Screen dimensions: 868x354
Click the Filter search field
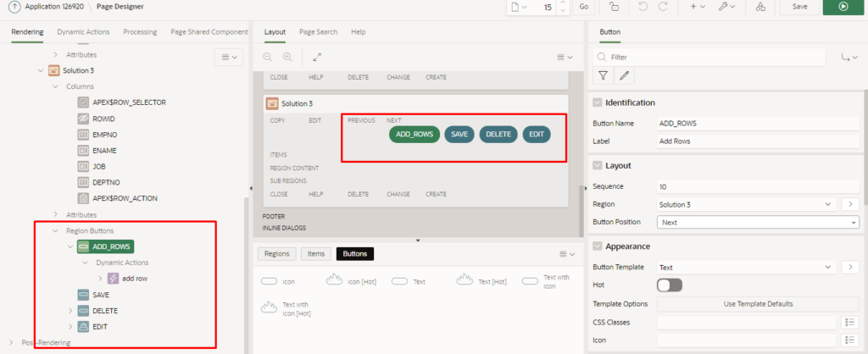coord(712,57)
